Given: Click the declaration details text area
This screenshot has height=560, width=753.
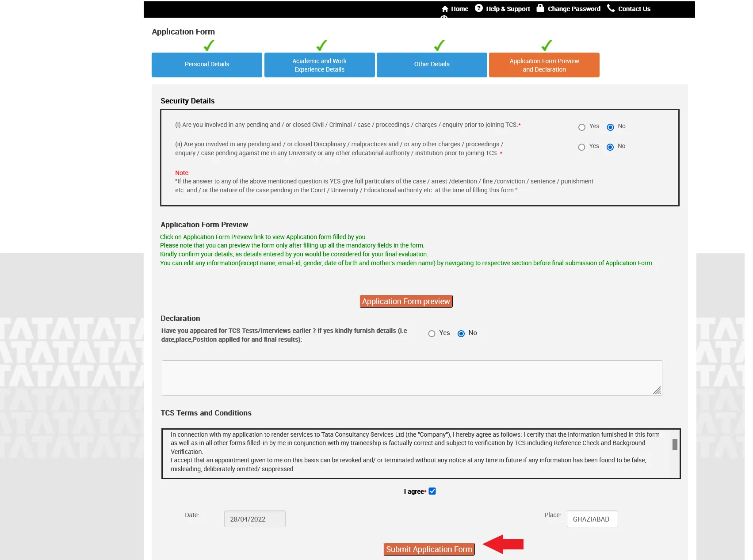Looking at the screenshot, I should [412, 378].
